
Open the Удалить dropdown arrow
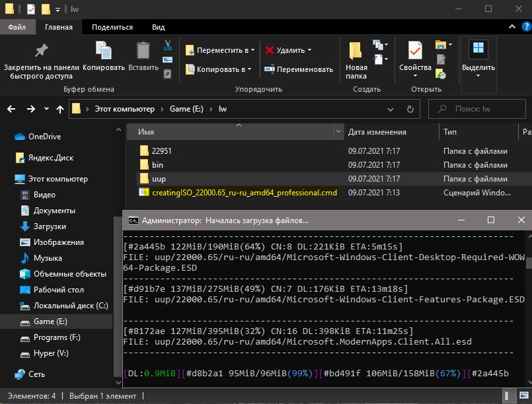click(x=309, y=50)
